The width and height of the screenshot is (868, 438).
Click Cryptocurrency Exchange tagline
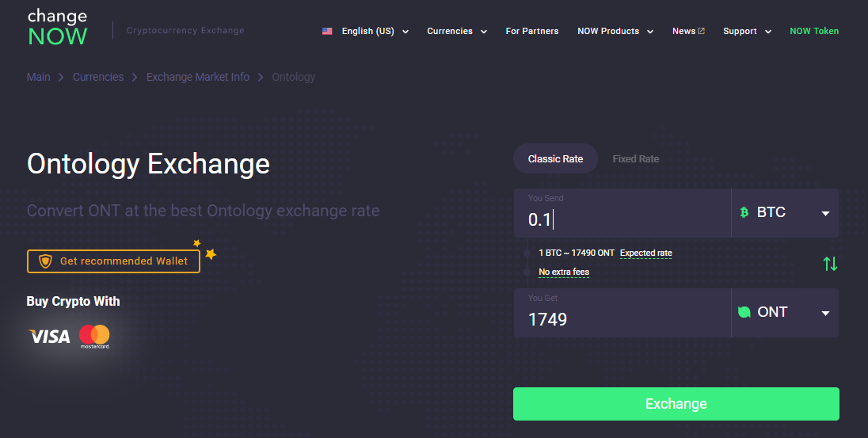(185, 30)
